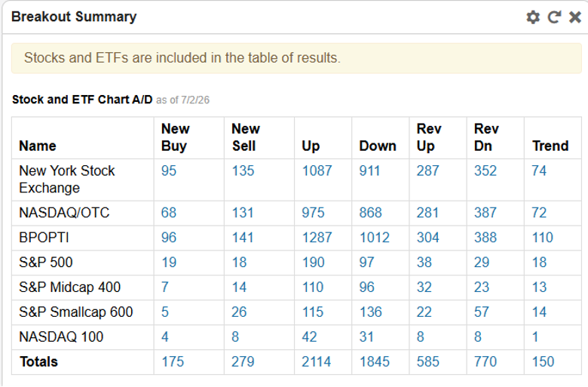588x387 pixels.
Task: Click the Trend column header
Action: click(x=550, y=146)
